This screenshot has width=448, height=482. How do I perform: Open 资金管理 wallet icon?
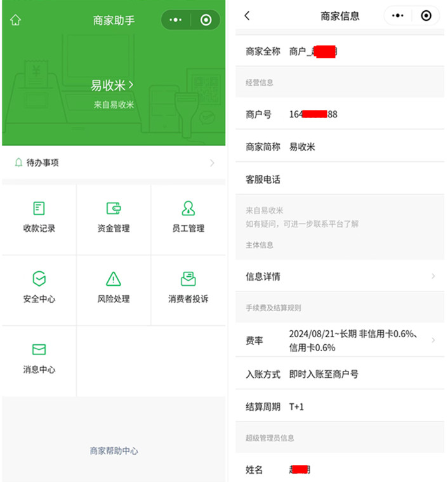114,208
